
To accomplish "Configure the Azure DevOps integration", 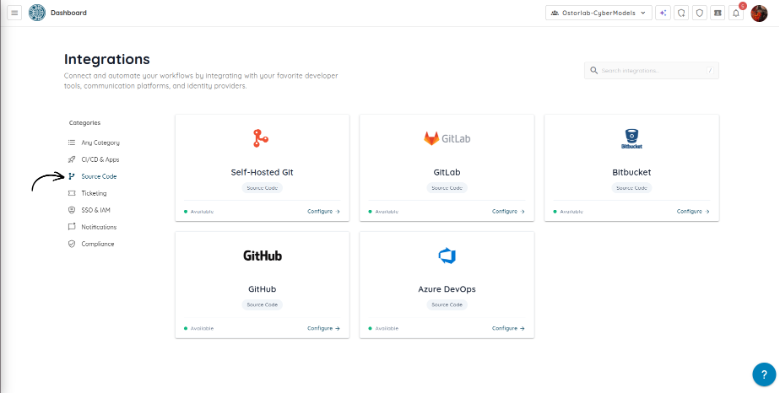I will 508,328.
